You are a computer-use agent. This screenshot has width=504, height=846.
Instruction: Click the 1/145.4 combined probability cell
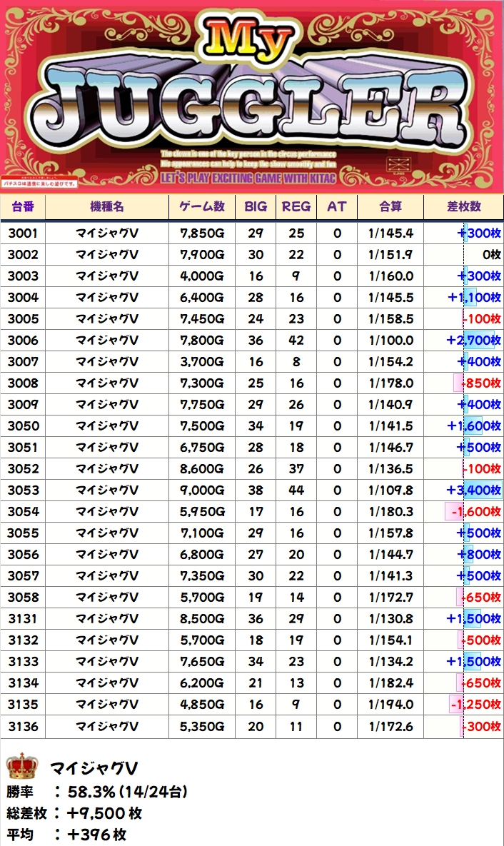point(390,233)
